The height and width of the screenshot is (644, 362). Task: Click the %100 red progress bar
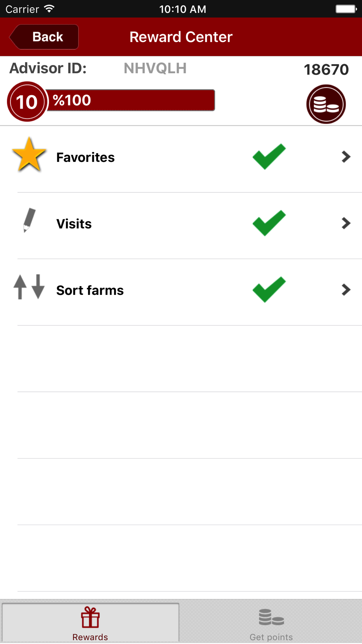[130, 100]
